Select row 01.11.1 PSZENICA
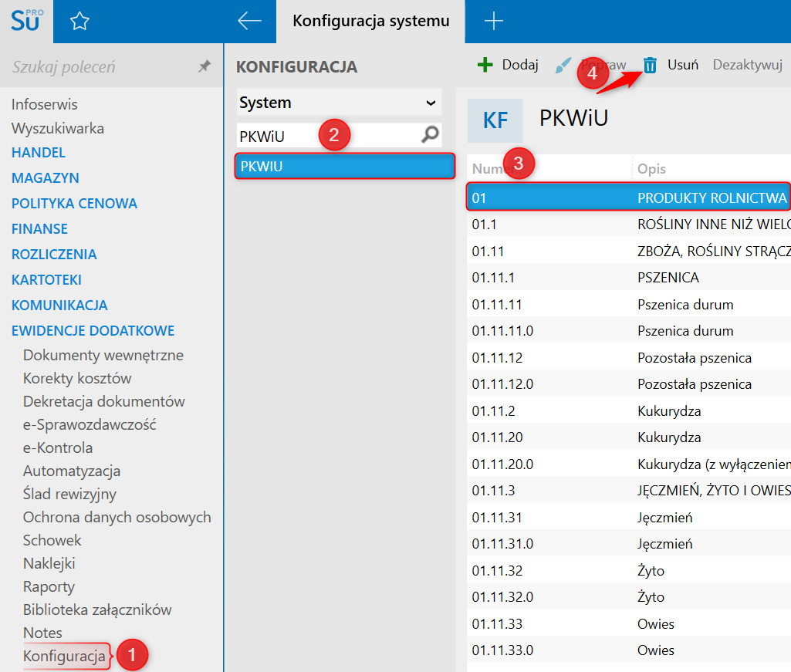The image size is (791, 672). [x=629, y=278]
